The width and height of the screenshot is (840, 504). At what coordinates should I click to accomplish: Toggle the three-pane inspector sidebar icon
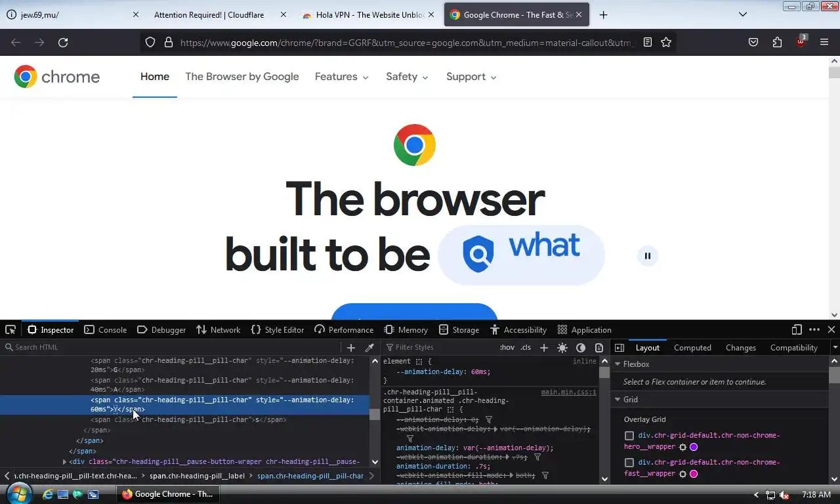(619, 347)
